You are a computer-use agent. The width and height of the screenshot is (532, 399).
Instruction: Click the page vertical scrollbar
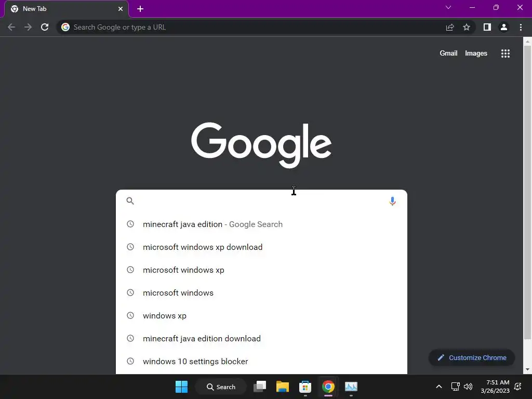click(x=527, y=192)
